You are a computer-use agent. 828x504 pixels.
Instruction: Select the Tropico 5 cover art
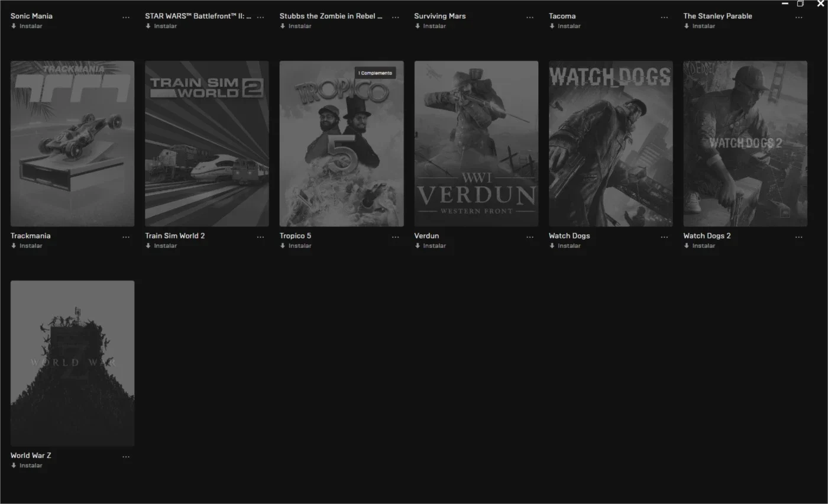[x=341, y=144]
